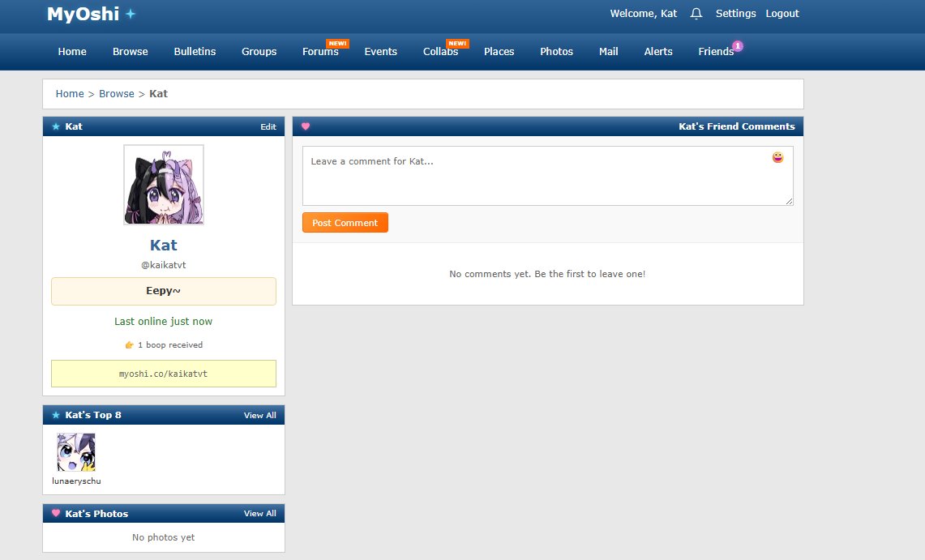Screen dimensions: 925x560
Task: View Alerts page
Action: [x=658, y=51]
